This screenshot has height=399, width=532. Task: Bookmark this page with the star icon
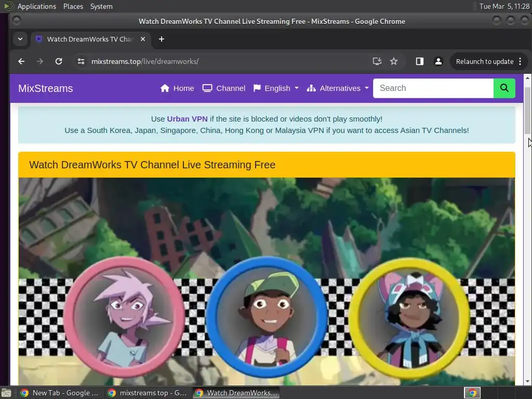[394, 61]
